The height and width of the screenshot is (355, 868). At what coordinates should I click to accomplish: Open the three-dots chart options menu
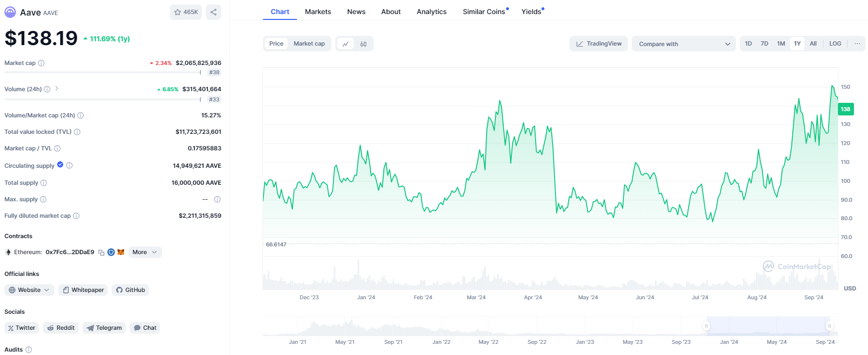tap(857, 44)
